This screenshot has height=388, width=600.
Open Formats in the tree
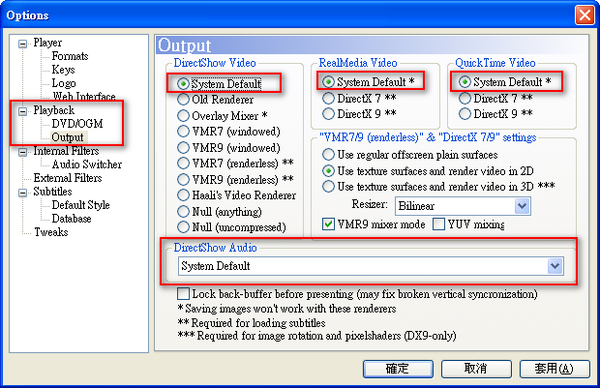pos(70,56)
